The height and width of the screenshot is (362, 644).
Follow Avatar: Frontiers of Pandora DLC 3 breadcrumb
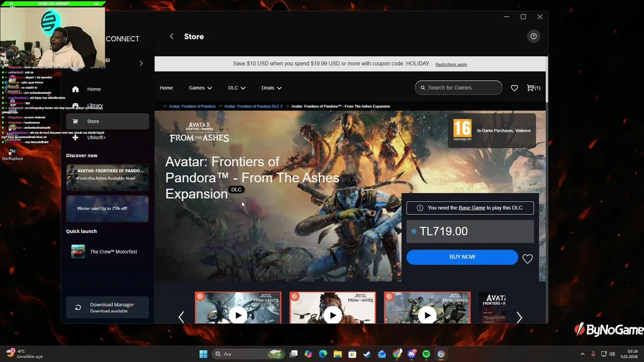(x=253, y=106)
